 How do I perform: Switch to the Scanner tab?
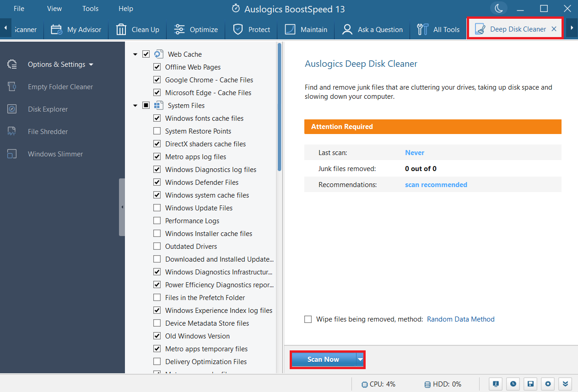click(x=26, y=29)
